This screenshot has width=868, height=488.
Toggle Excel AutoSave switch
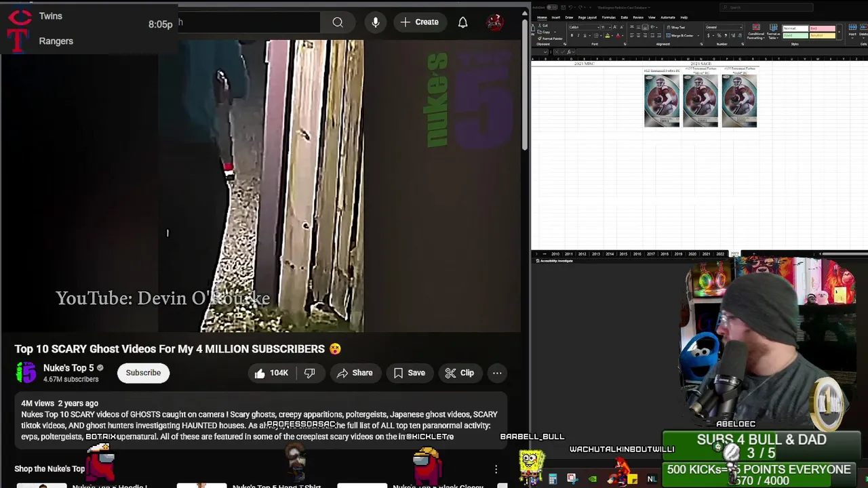pyautogui.click(x=552, y=7)
